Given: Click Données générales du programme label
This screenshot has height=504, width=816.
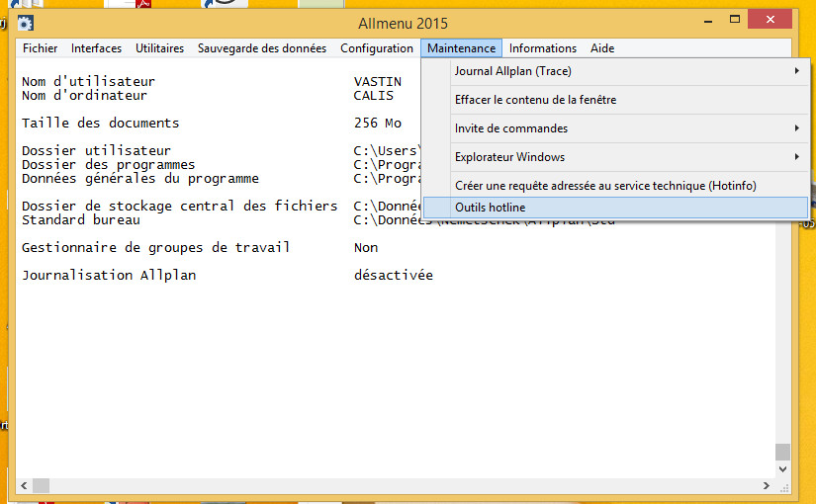Looking at the screenshot, I should (x=140, y=179).
